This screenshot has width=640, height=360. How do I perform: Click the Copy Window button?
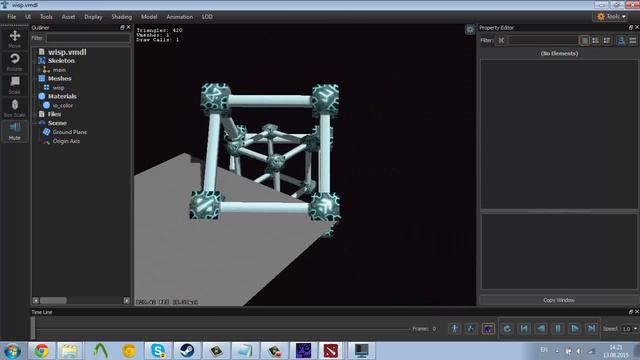click(x=559, y=300)
